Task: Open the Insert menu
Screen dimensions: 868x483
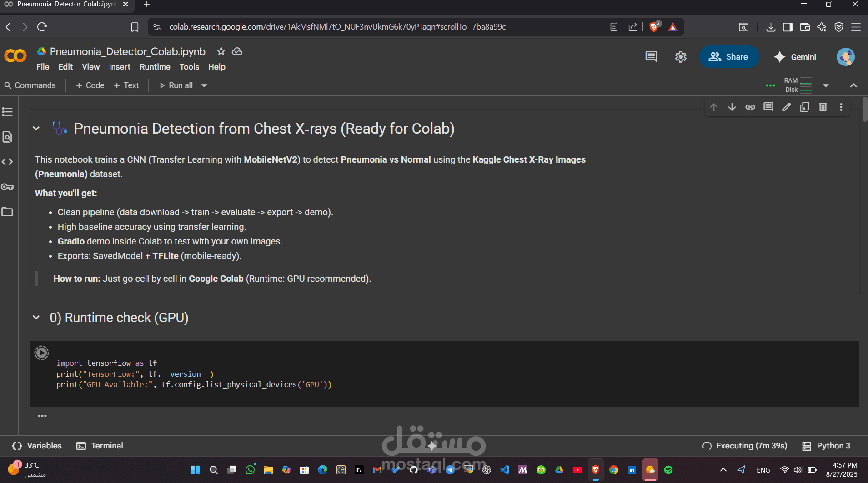Action: click(120, 67)
